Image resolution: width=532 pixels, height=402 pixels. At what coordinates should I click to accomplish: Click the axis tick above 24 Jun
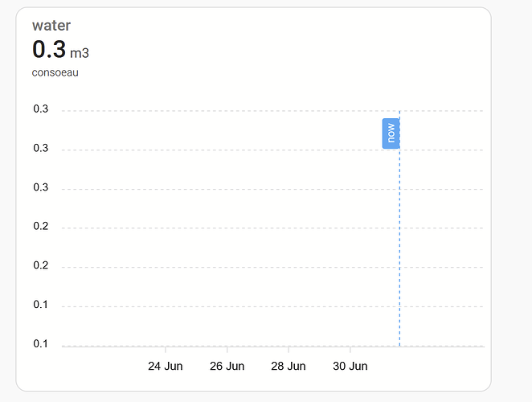point(166,349)
